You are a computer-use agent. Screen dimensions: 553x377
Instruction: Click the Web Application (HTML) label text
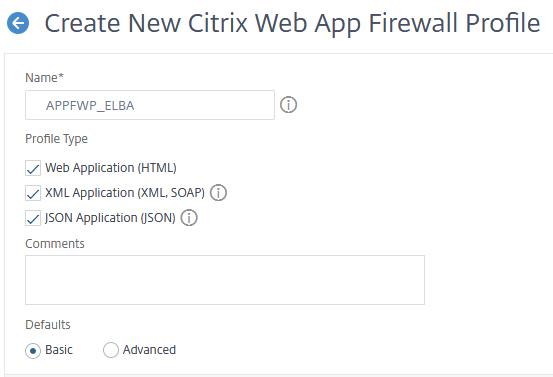111,168
